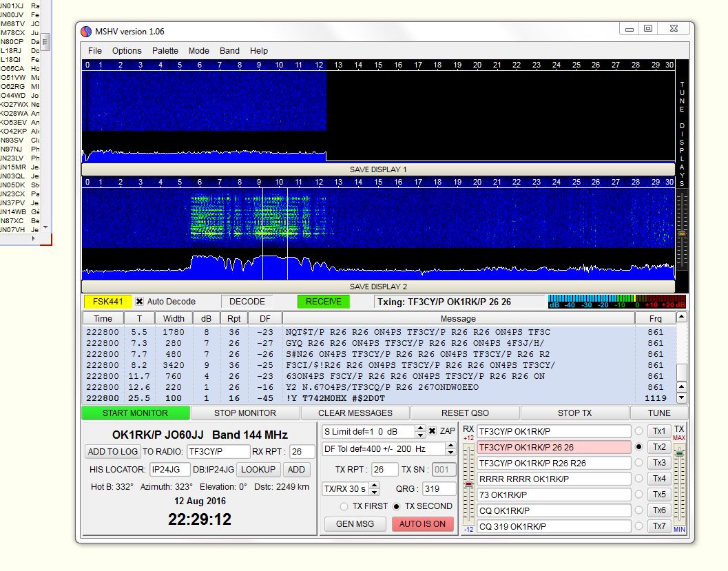
Task: Toggle the Auto Decode checkbox
Action: coord(139,301)
